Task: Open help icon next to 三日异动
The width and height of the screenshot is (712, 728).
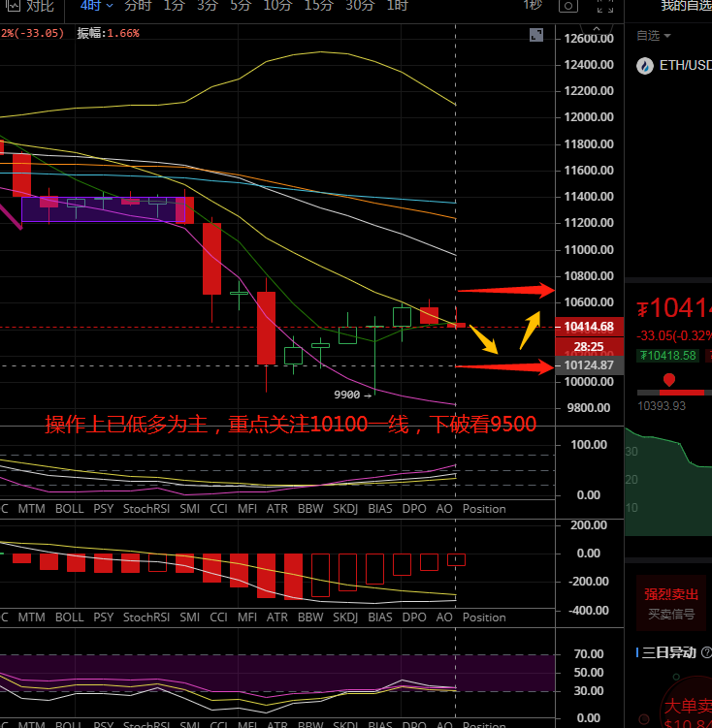Action: point(706,652)
